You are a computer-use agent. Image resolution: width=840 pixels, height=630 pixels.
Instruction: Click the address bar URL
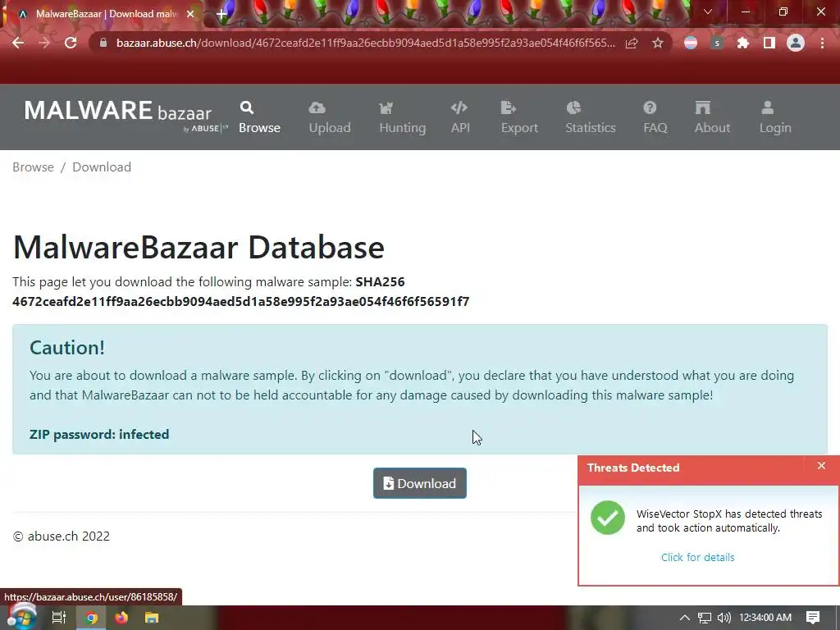365,43
